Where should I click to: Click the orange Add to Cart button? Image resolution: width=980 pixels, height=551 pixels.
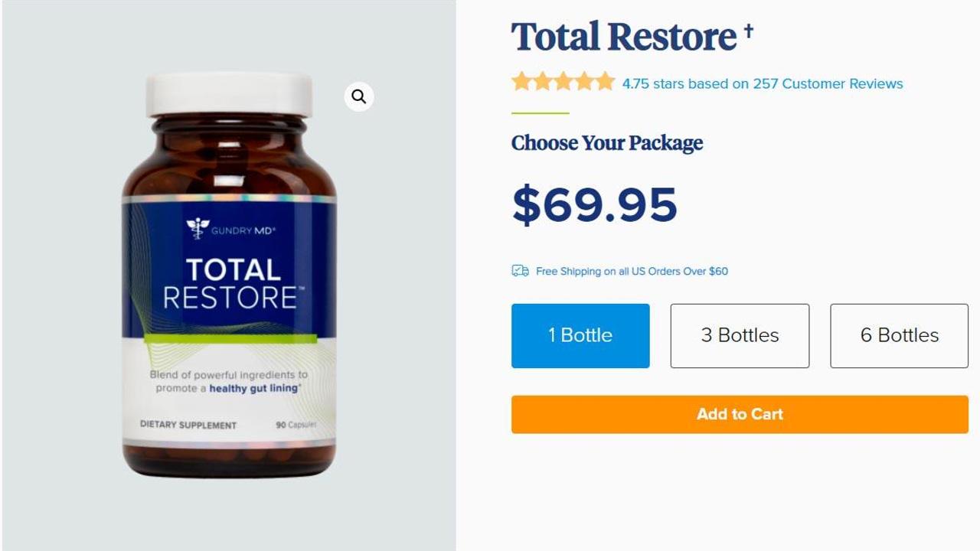tap(740, 414)
